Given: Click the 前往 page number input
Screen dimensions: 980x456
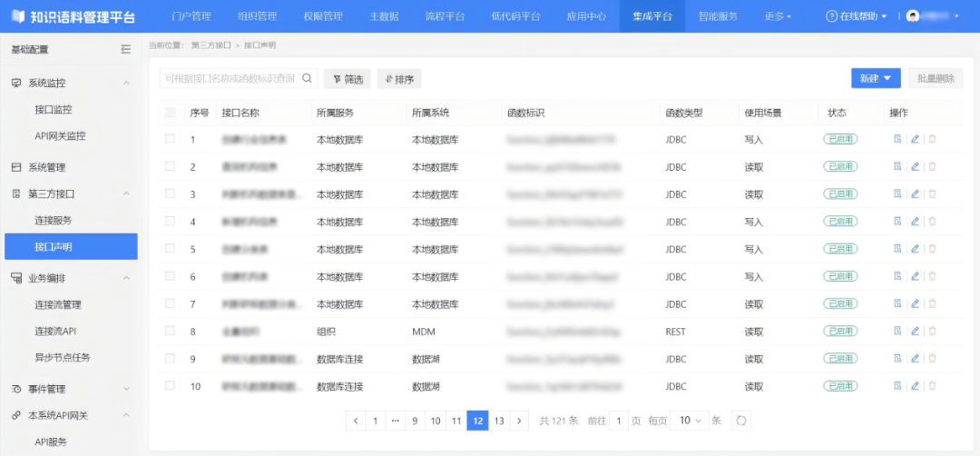Looking at the screenshot, I should point(619,421).
